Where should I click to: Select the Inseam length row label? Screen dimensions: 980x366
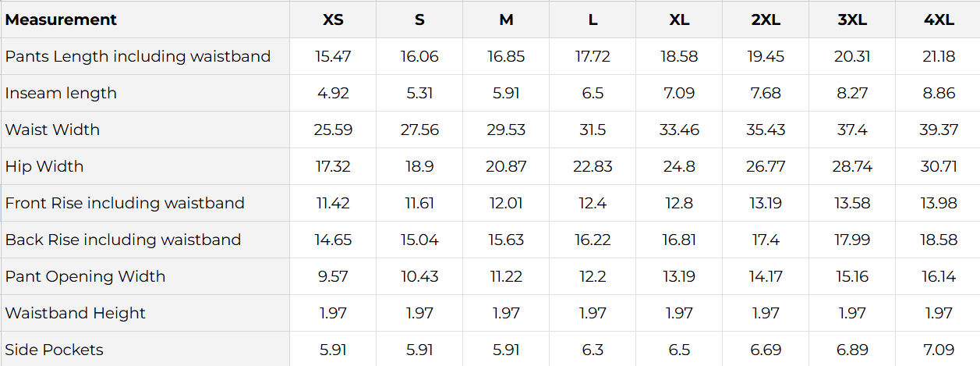pos(61,93)
